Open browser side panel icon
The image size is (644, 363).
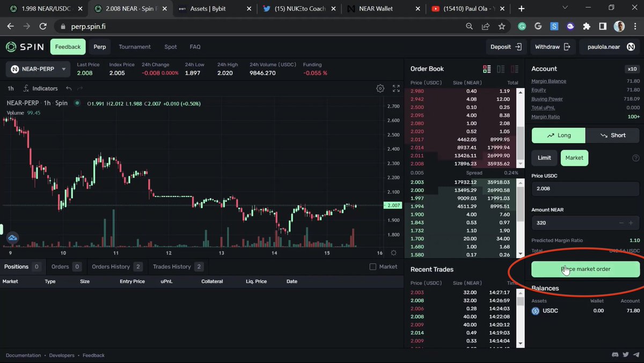pyautogui.click(x=603, y=26)
